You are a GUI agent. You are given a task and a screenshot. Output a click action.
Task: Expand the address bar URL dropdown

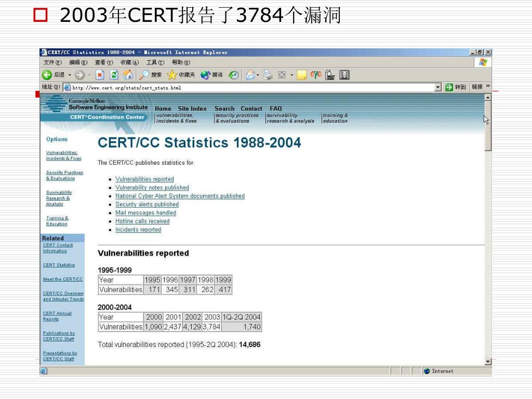[x=438, y=87]
